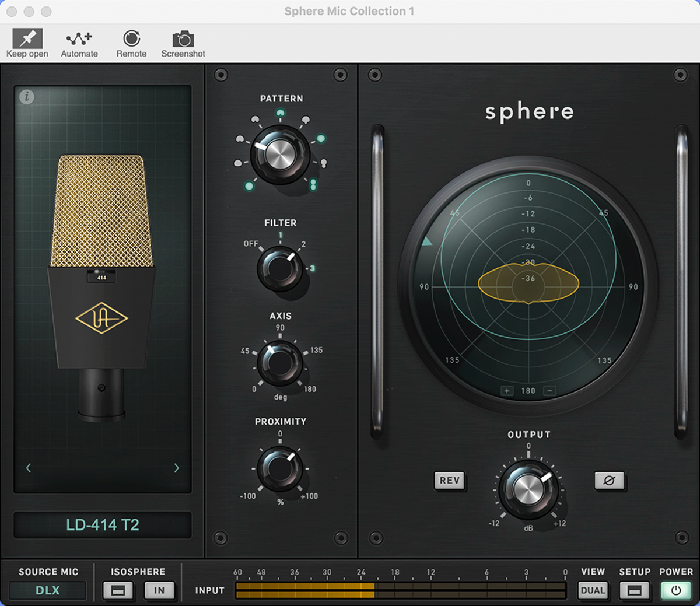Click the FILTER knob
Viewport: 700px width, 606px height.
point(280,269)
